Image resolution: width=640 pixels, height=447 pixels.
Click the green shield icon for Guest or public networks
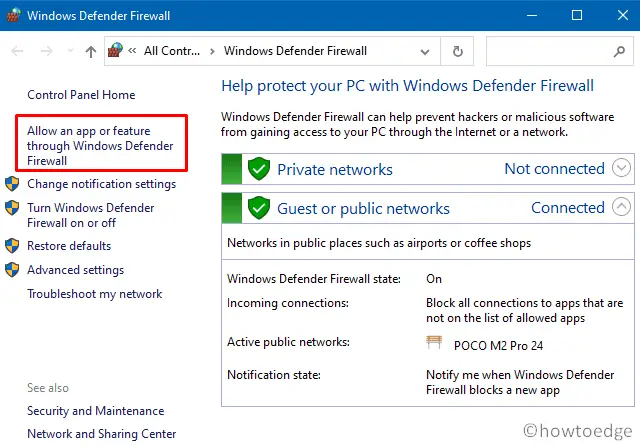pyautogui.click(x=259, y=207)
